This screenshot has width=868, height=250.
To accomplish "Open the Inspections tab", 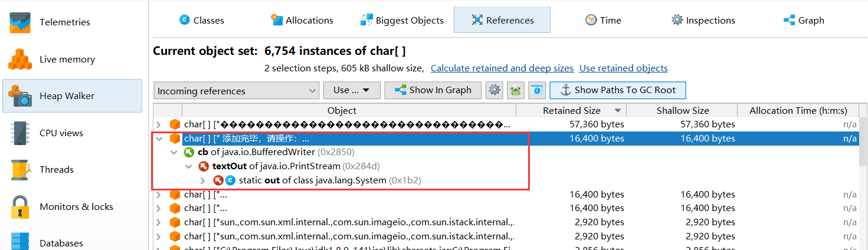I will tap(703, 20).
